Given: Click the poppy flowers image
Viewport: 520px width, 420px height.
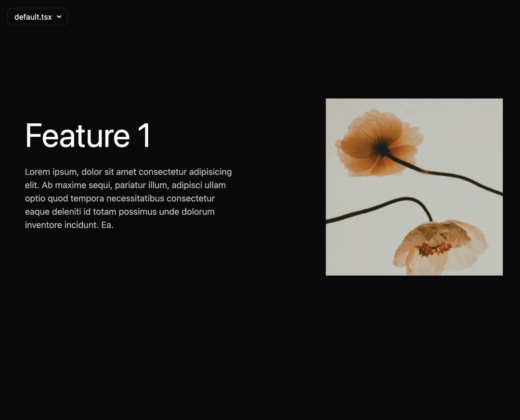Looking at the screenshot, I should [414, 187].
